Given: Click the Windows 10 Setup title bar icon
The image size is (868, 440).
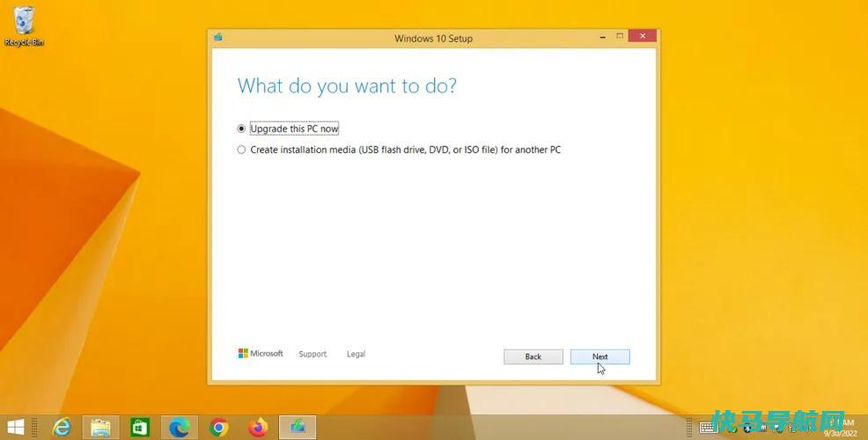Looking at the screenshot, I should point(218,38).
